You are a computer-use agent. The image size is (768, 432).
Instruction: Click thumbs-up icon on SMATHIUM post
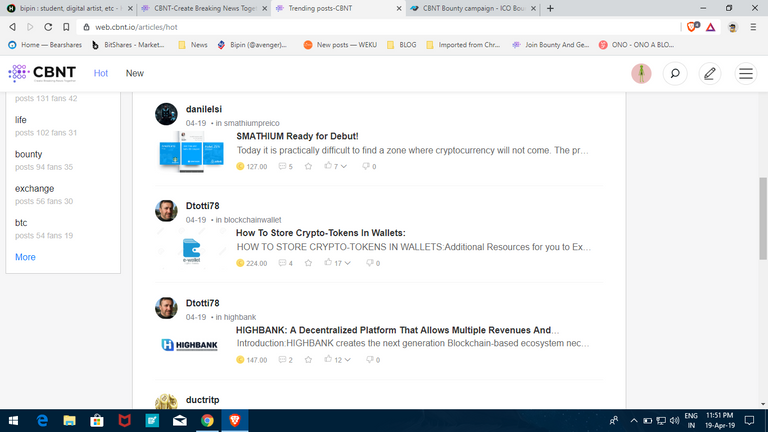(x=328, y=166)
